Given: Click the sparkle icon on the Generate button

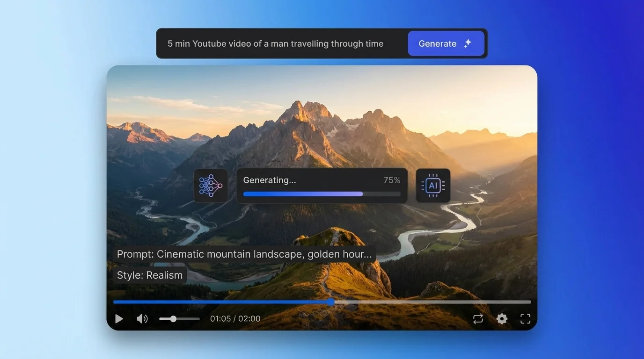Looking at the screenshot, I should (467, 43).
